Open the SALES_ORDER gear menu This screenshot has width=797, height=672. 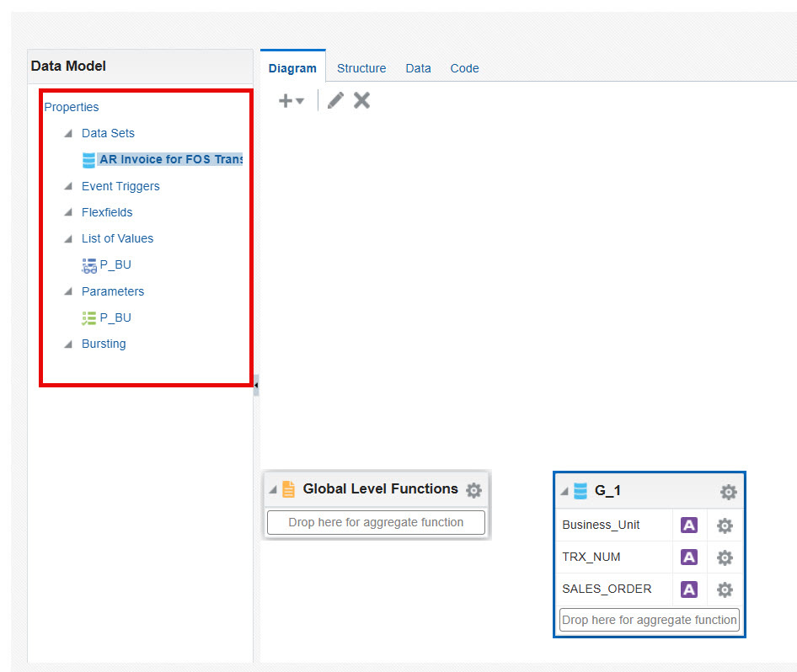[x=725, y=589]
